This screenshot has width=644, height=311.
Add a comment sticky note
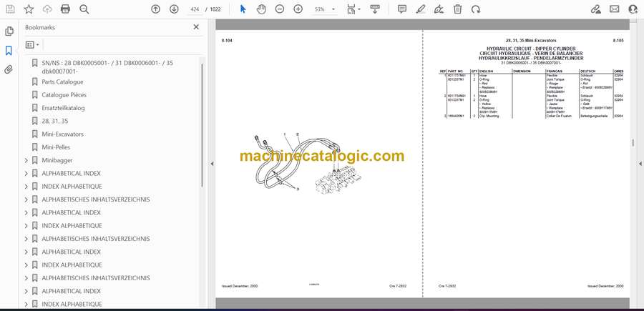point(402,9)
